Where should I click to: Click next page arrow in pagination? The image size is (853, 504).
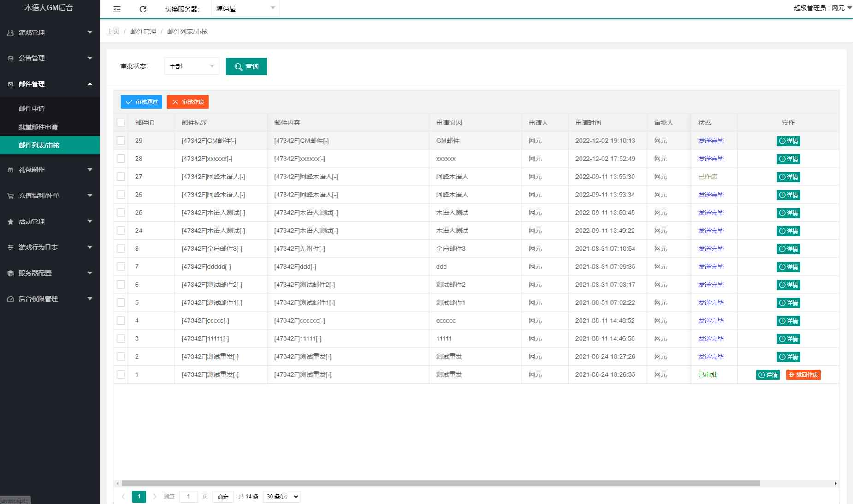(154, 497)
